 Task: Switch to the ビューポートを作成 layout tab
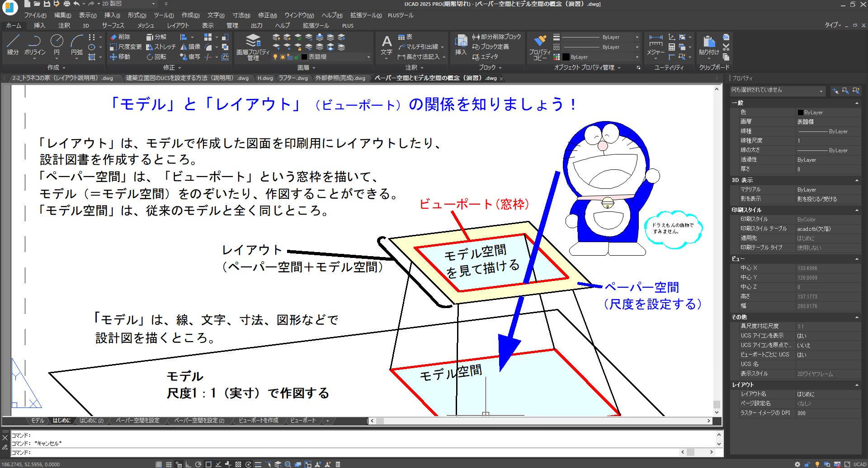258,421
